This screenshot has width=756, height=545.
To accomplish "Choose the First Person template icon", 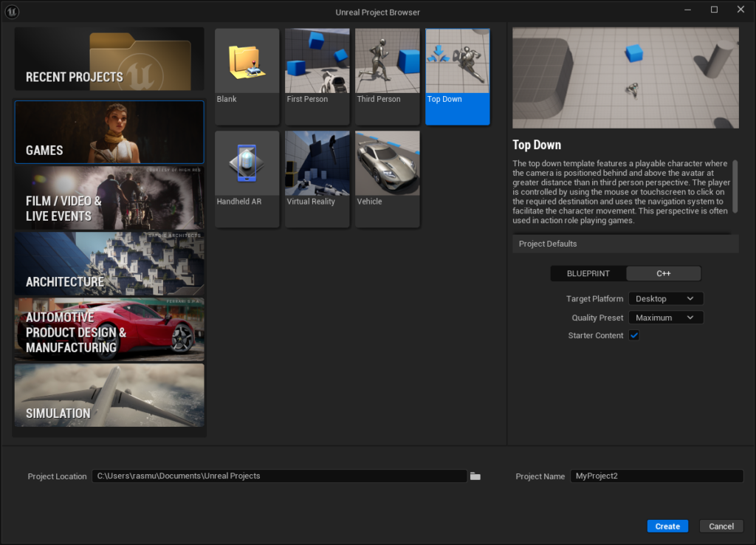I will pos(317,61).
